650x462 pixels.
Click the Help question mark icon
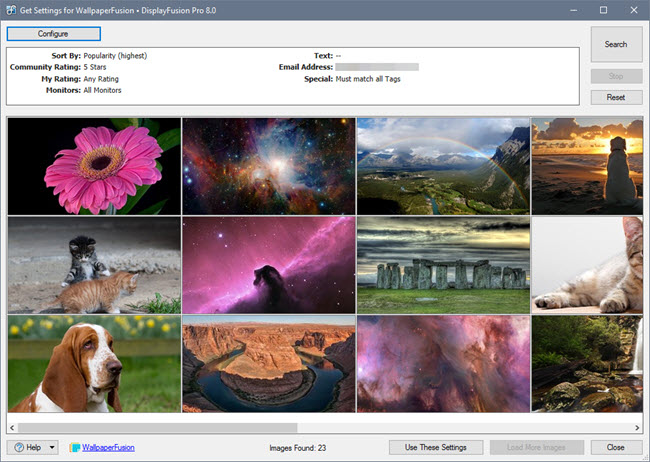[x=19, y=447]
